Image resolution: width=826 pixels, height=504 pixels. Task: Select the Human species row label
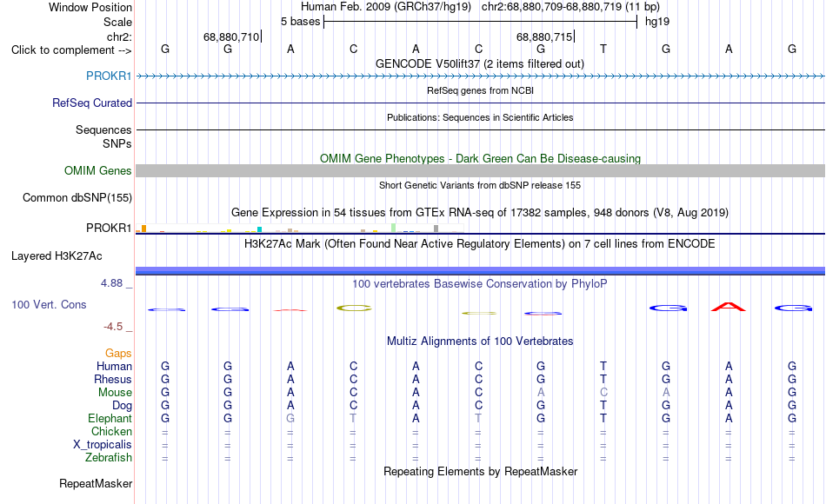(114, 366)
